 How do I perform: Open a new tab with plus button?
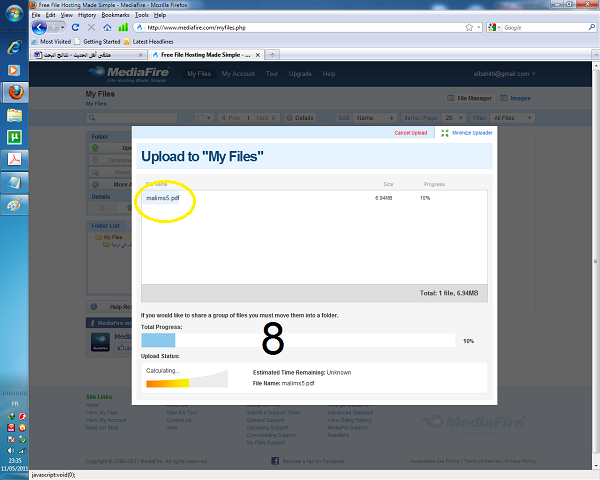coord(272,55)
